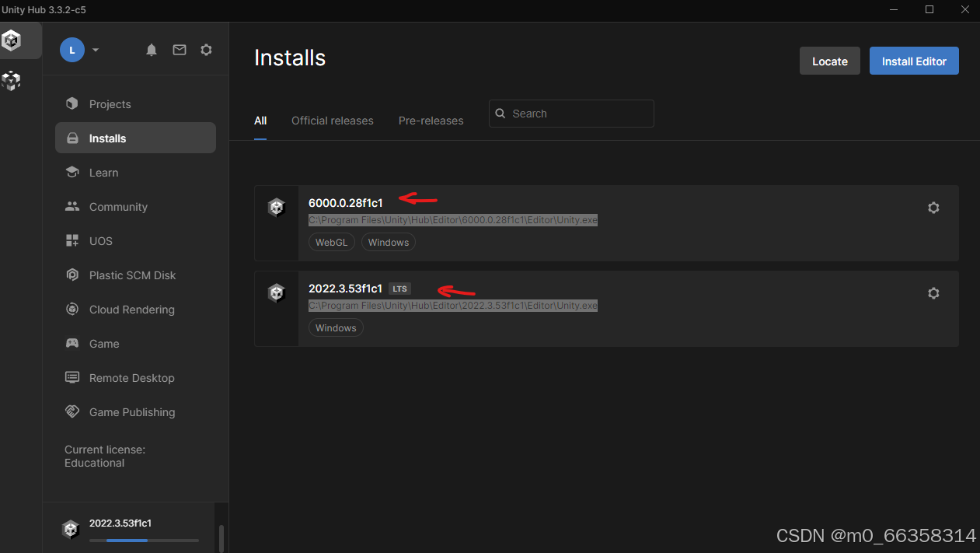Screen dimensions: 980x553
Task: Open the Game section
Action: tap(135, 344)
